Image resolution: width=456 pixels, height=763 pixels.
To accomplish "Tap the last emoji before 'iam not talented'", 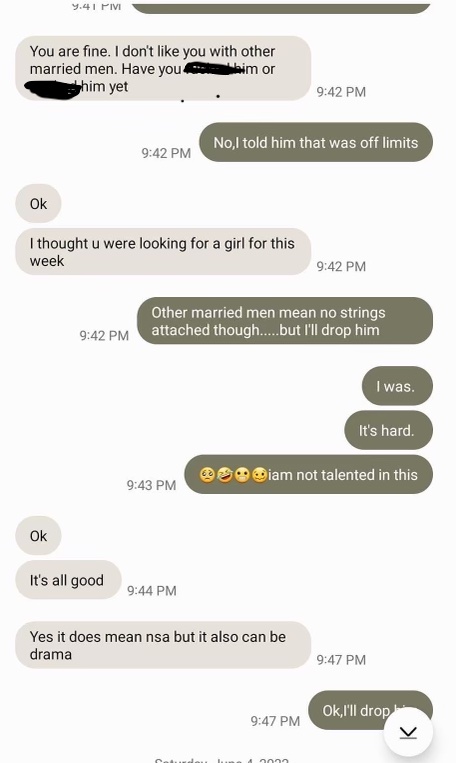I will tap(259, 474).
